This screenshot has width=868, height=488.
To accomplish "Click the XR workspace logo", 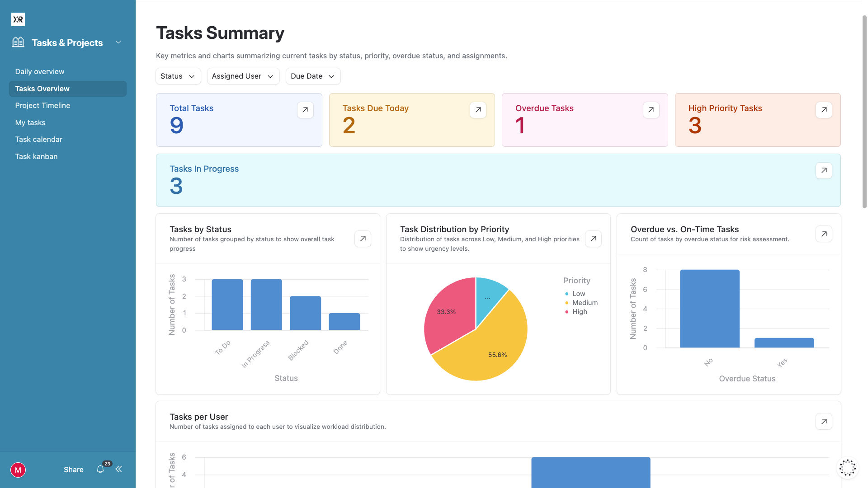I will pyautogui.click(x=18, y=19).
